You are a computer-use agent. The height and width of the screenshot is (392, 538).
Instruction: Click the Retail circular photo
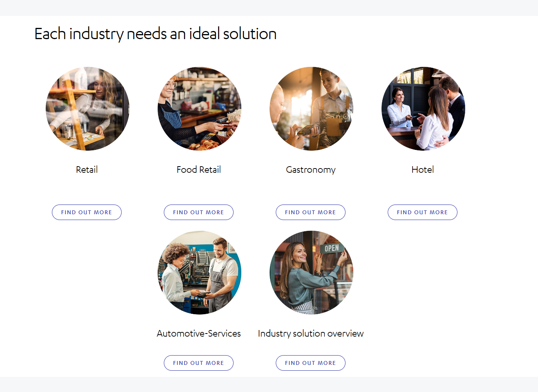coord(88,109)
